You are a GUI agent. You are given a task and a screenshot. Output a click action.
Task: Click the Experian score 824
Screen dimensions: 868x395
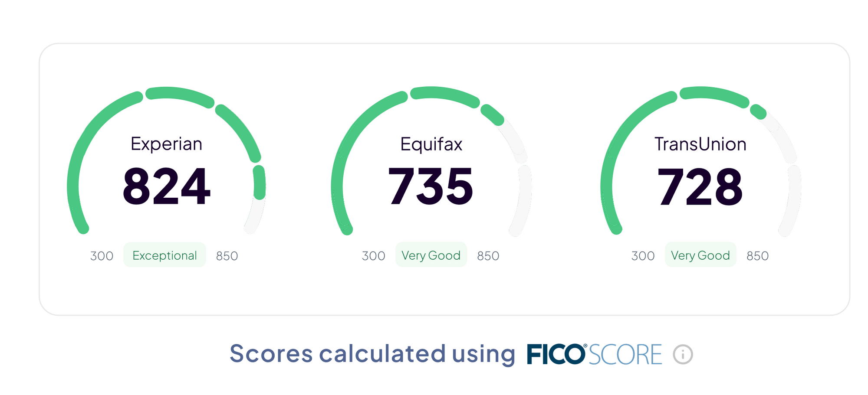[x=167, y=186]
